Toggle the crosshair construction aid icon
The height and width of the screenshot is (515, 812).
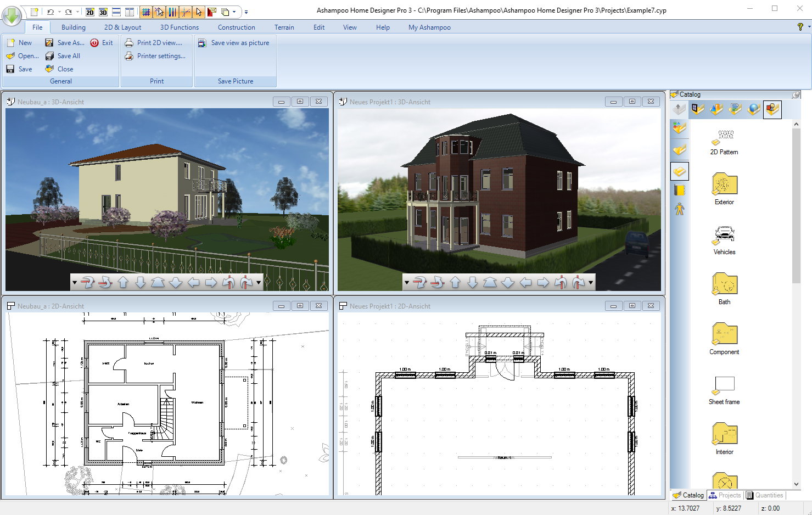tap(186, 12)
